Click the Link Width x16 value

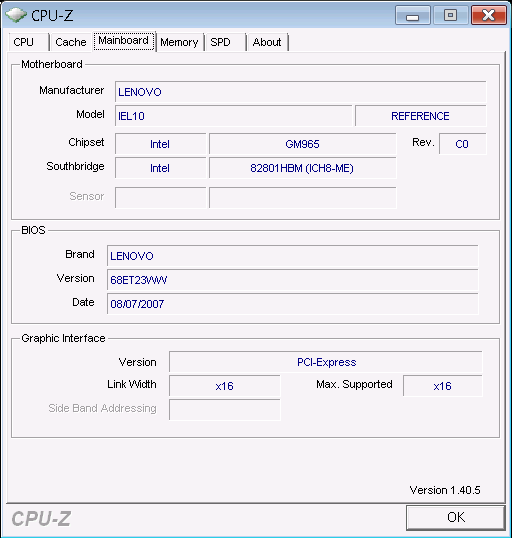(225, 386)
